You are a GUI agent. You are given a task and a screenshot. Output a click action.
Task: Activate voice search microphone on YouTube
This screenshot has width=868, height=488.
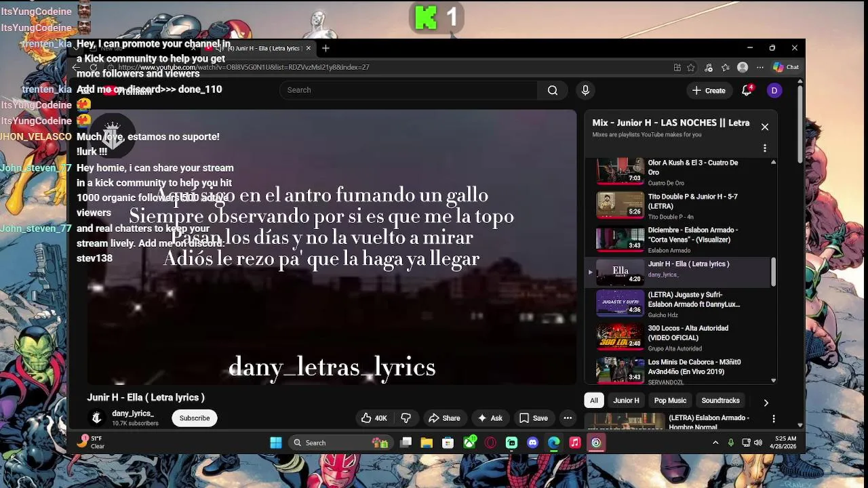point(585,90)
